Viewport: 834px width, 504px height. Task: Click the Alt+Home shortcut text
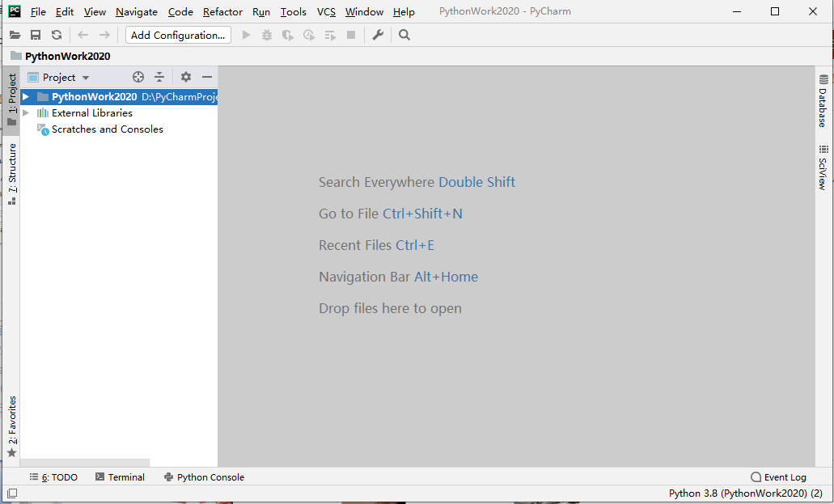pyautogui.click(x=446, y=277)
